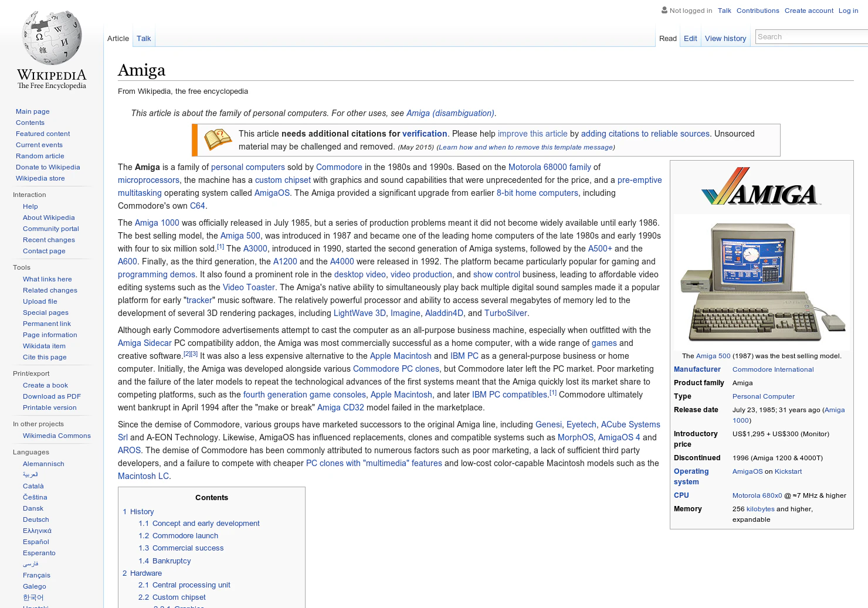The width and height of the screenshot is (868, 608).
Task: Open Apple Macintosh link after 'alternative to the'
Action: click(x=401, y=356)
